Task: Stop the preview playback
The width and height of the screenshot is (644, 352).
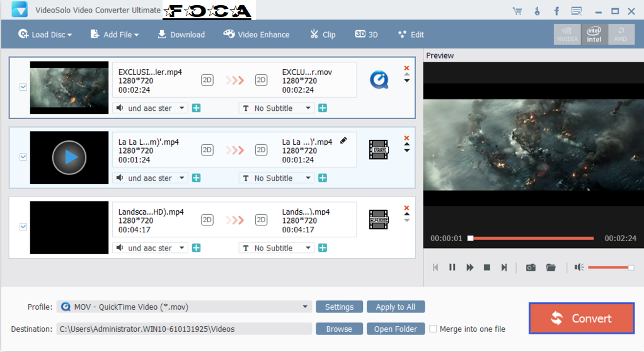Action: 486,268
